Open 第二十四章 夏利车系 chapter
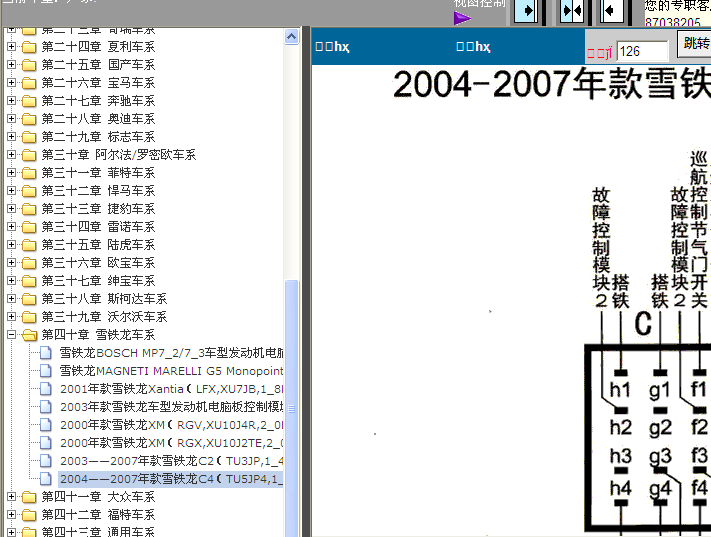Screen dimensions: 711x537 tap(98, 47)
